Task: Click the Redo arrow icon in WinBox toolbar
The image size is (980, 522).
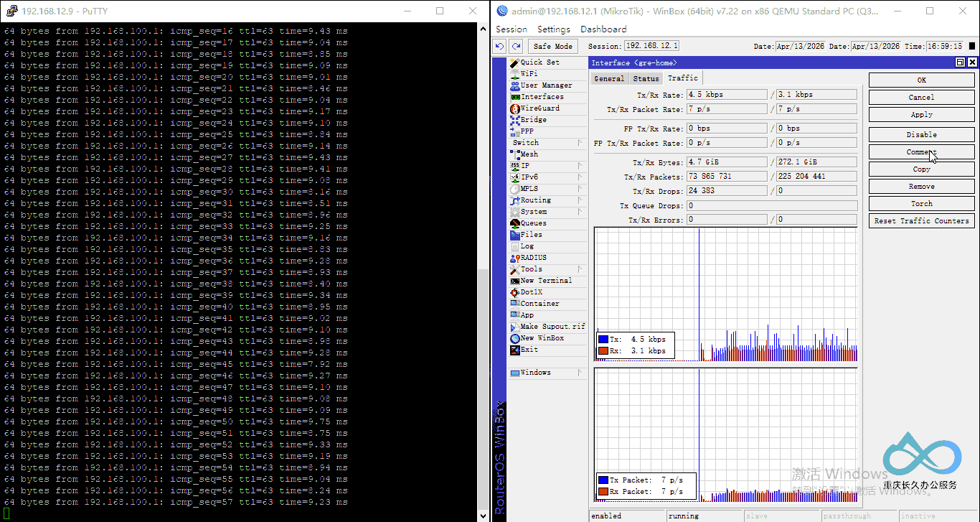Action: 516,46
